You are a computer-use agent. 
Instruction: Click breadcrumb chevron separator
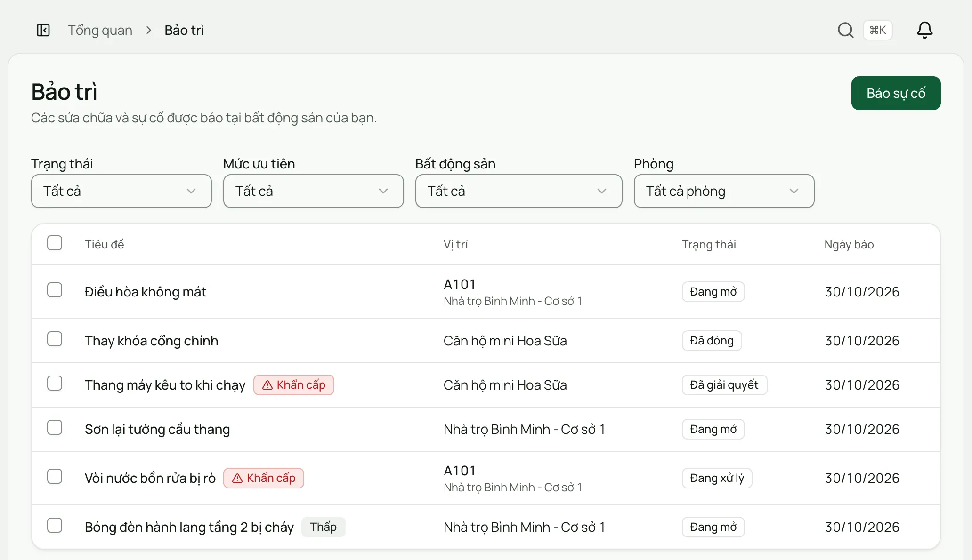pyautogui.click(x=149, y=30)
